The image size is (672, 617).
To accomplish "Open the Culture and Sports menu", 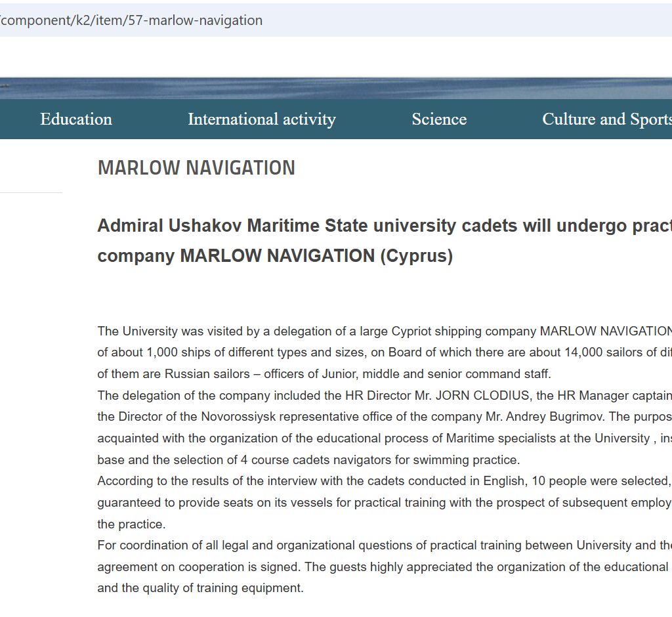I will [606, 119].
